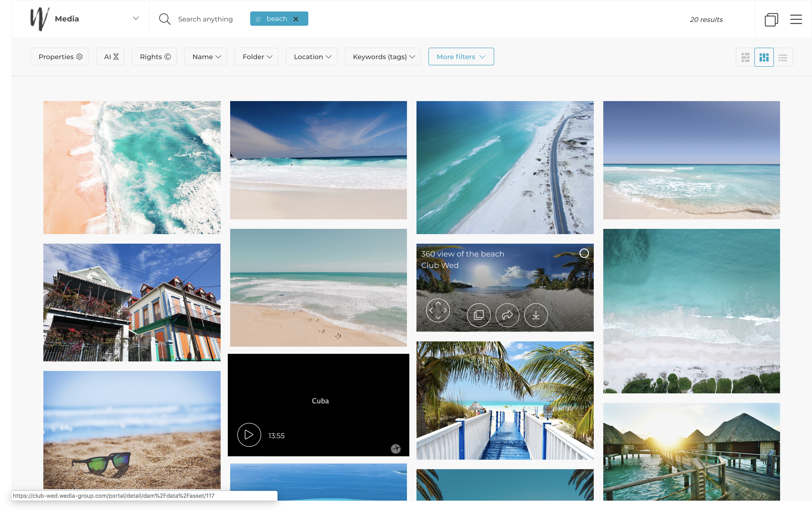Play the Cuba video
812x514 pixels.
point(249,435)
